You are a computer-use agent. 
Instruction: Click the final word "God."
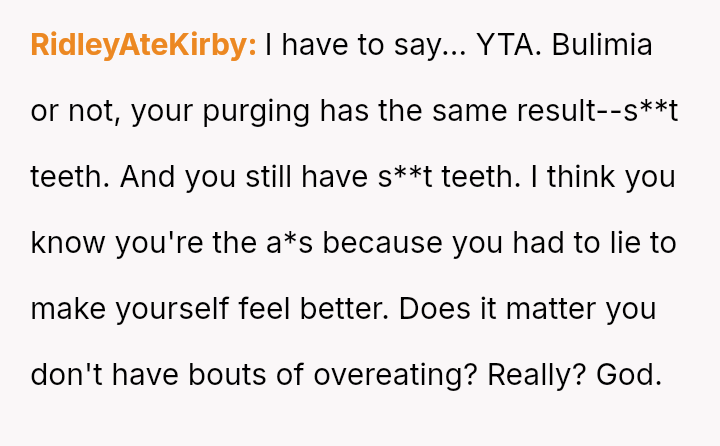pos(629,375)
